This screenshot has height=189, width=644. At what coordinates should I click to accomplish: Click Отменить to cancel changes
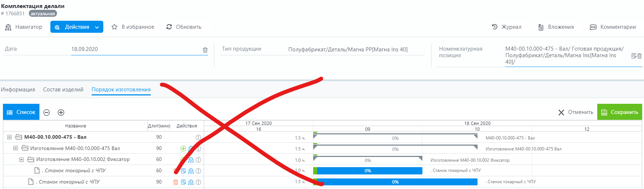click(x=576, y=112)
